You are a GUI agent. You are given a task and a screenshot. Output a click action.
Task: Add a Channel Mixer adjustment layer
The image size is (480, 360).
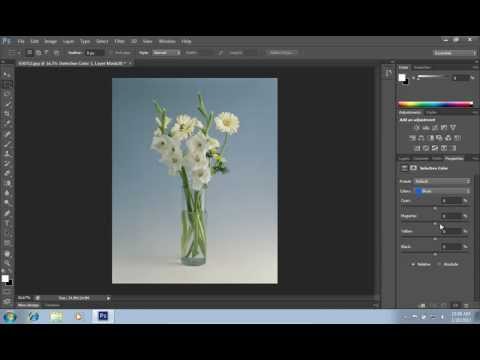pyautogui.click(x=448, y=138)
